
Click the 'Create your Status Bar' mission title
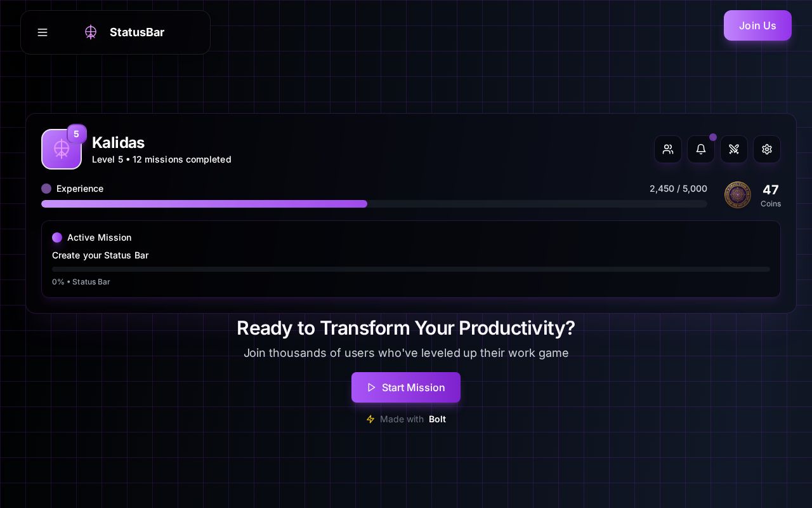pos(100,255)
